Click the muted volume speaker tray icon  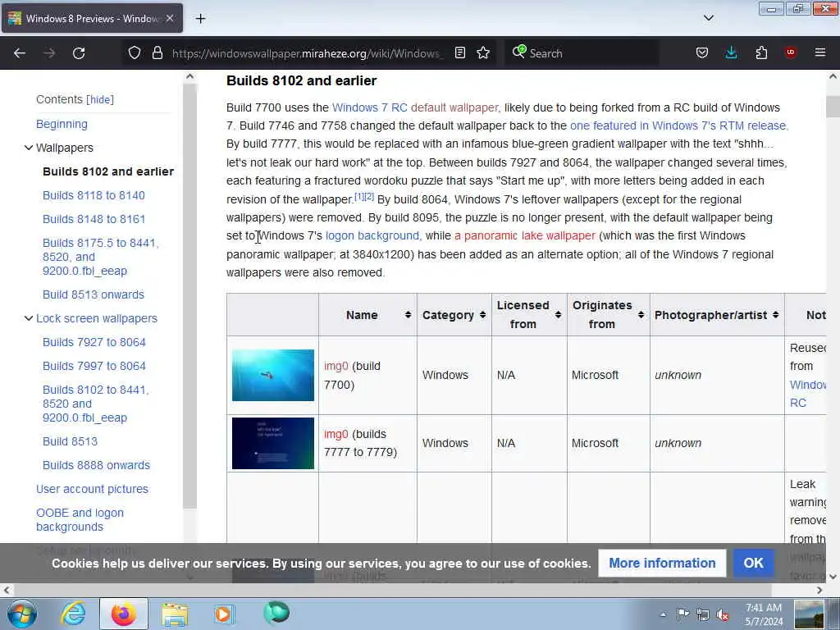click(723, 614)
